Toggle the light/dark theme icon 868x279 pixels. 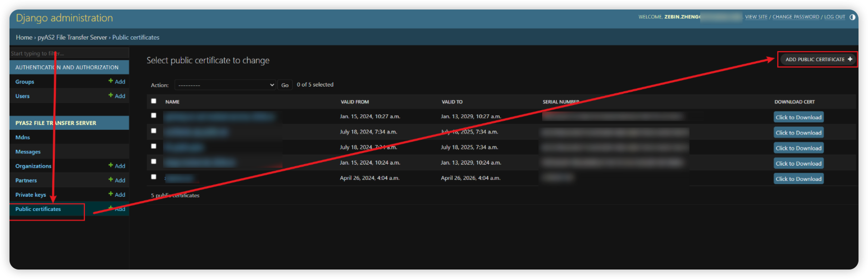[852, 17]
